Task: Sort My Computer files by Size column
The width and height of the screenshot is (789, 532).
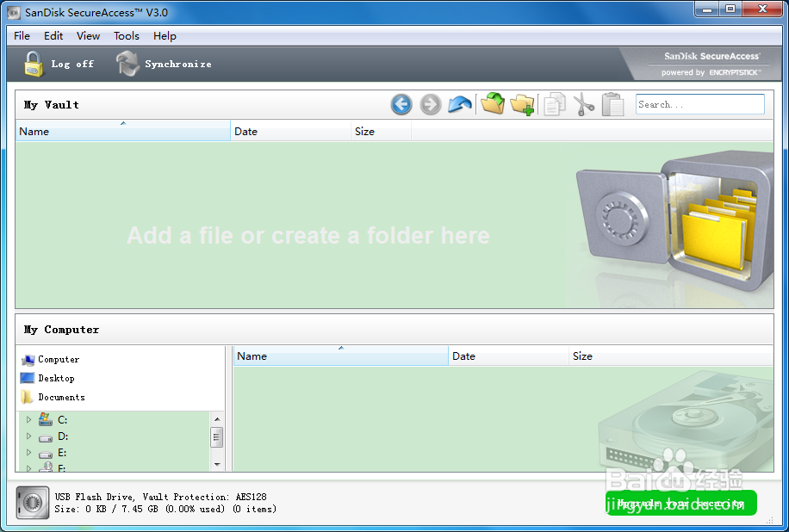Action: pos(671,356)
